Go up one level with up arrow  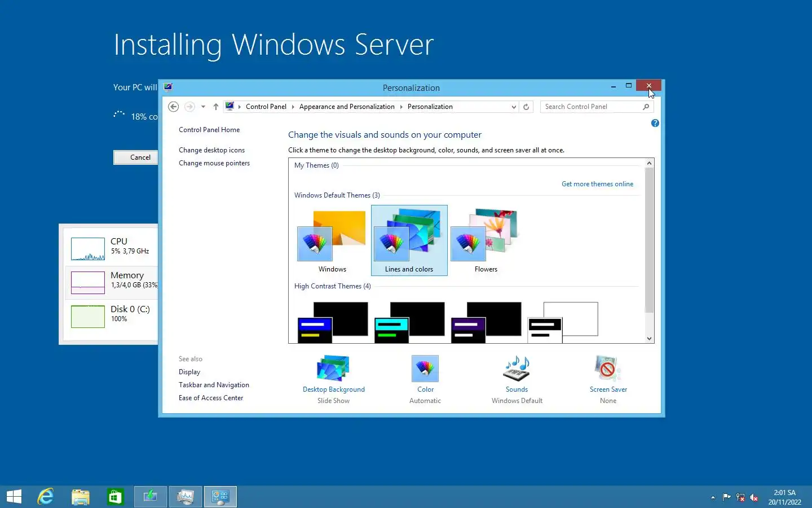[x=215, y=107]
